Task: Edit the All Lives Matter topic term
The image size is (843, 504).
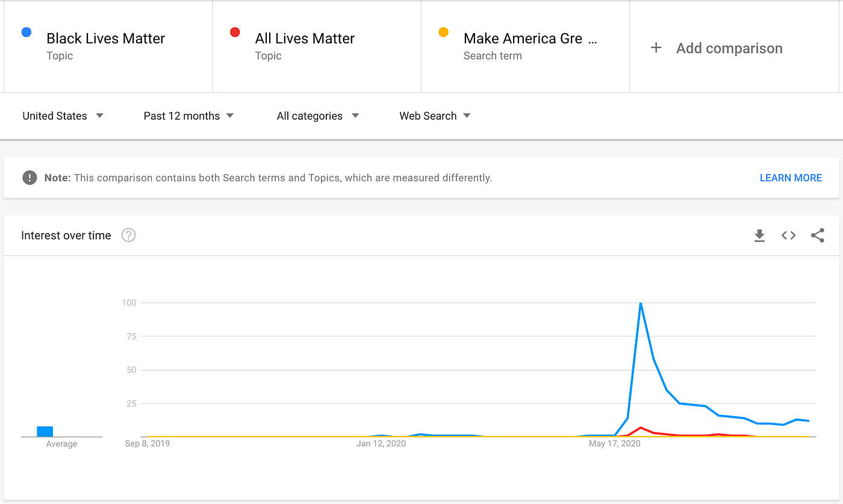Action: tap(305, 39)
